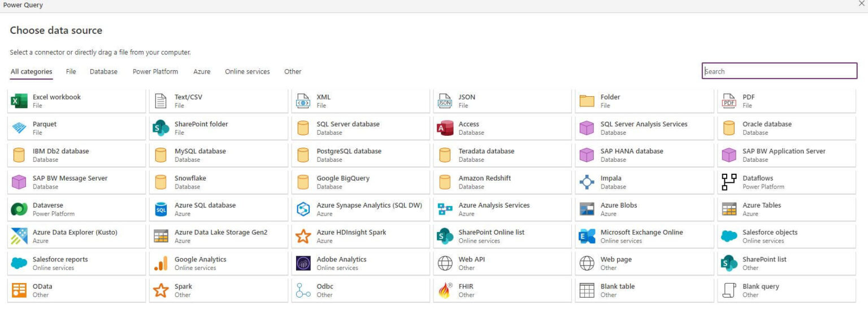Select the Access database icon
The height and width of the screenshot is (309, 868).
click(445, 128)
